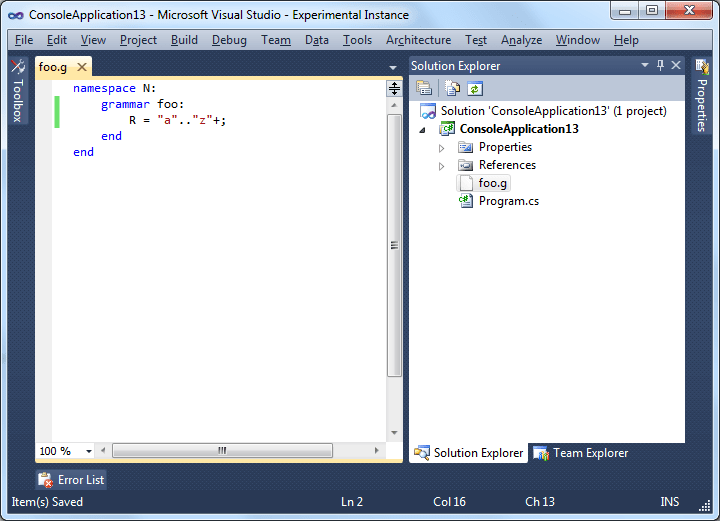Image resolution: width=720 pixels, height=521 pixels.
Task: Collapse the ConsoleApplication13 project tree
Action: [x=422, y=130]
